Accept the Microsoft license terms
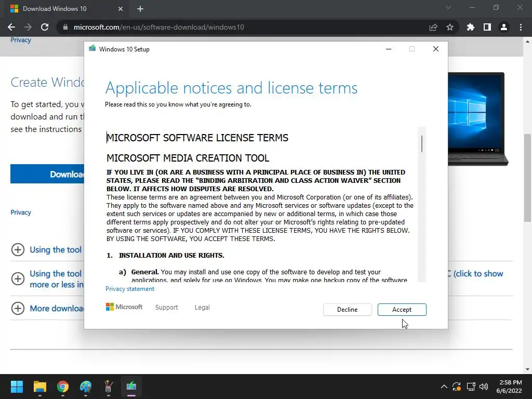This screenshot has height=399, width=532. click(402, 310)
